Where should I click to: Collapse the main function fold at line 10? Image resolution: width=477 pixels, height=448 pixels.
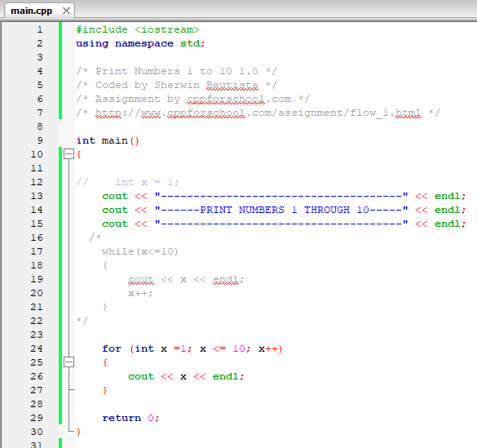point(69,154)
